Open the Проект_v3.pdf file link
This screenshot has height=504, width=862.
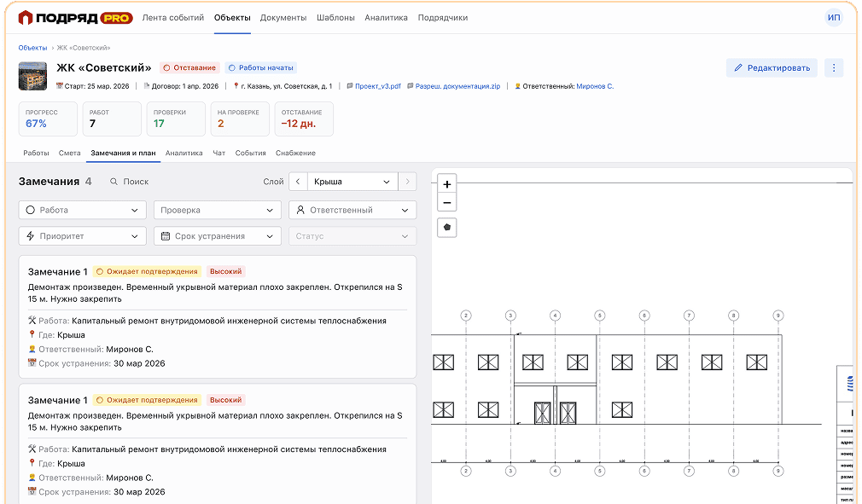point(378,86)
